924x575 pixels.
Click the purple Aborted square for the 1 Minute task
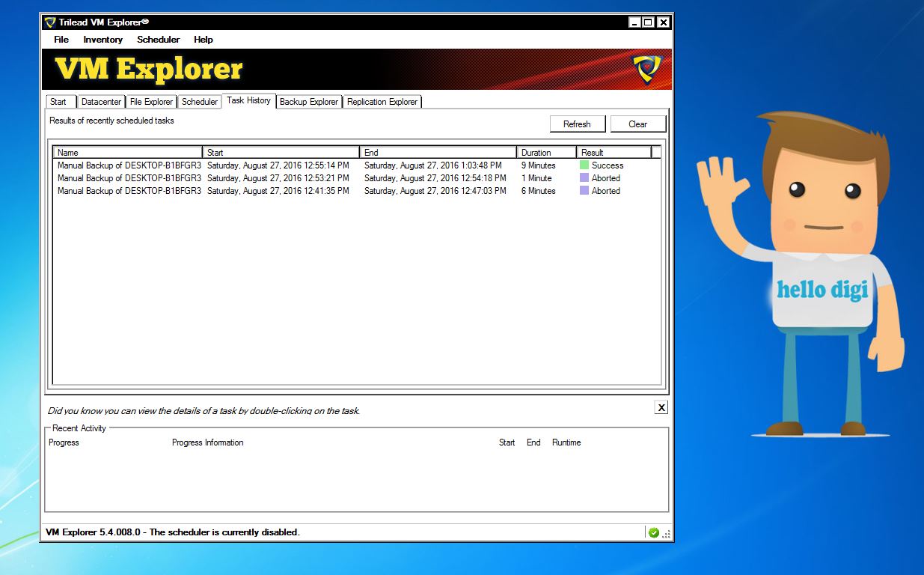(584, 177)
